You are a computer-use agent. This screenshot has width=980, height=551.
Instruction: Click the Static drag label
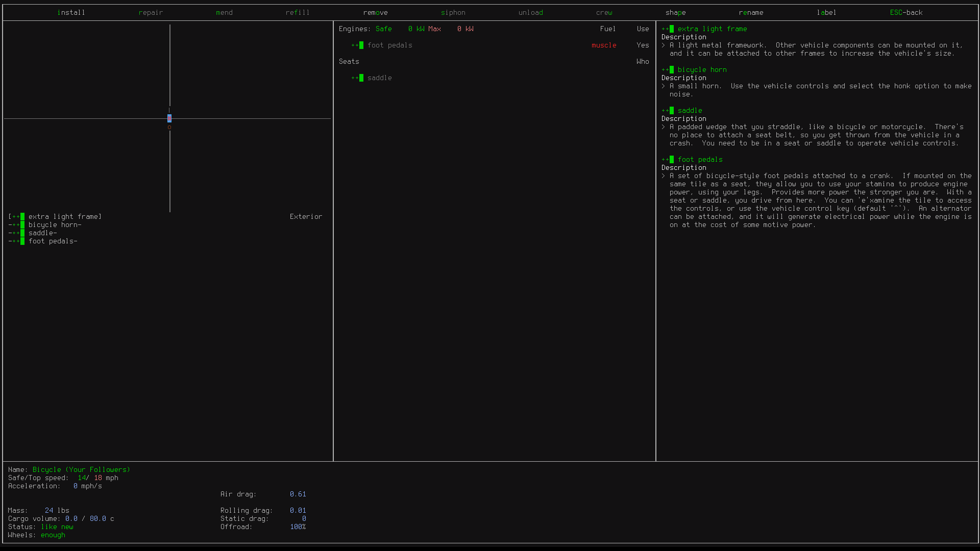point(244,519)
